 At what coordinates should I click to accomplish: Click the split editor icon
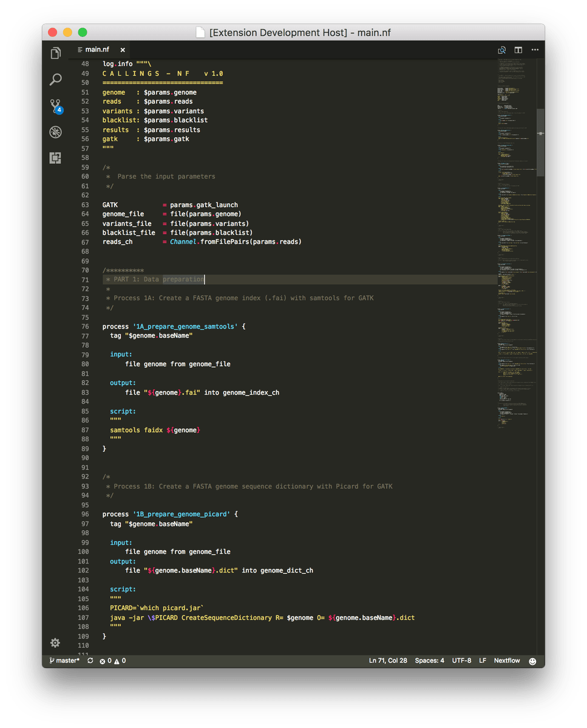518,50
